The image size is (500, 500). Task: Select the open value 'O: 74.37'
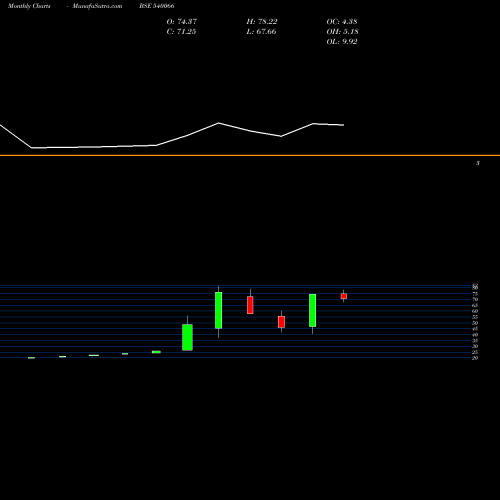point(182,21)
